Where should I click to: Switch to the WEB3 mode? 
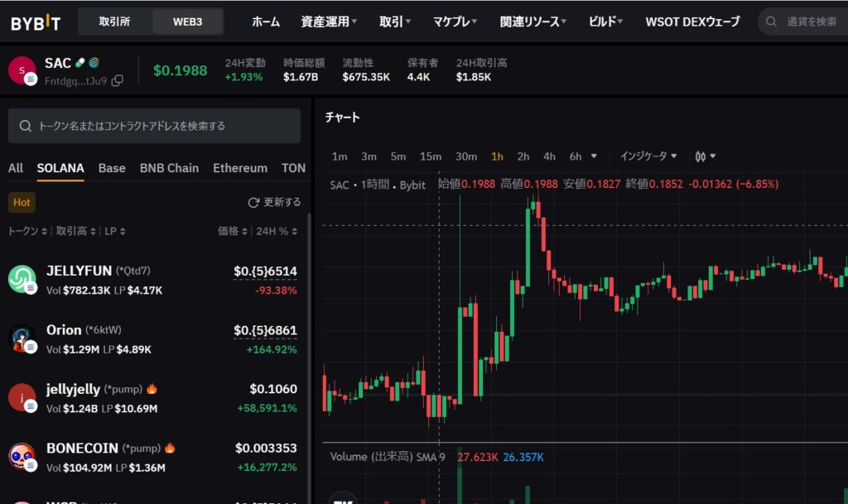[188, 22]
